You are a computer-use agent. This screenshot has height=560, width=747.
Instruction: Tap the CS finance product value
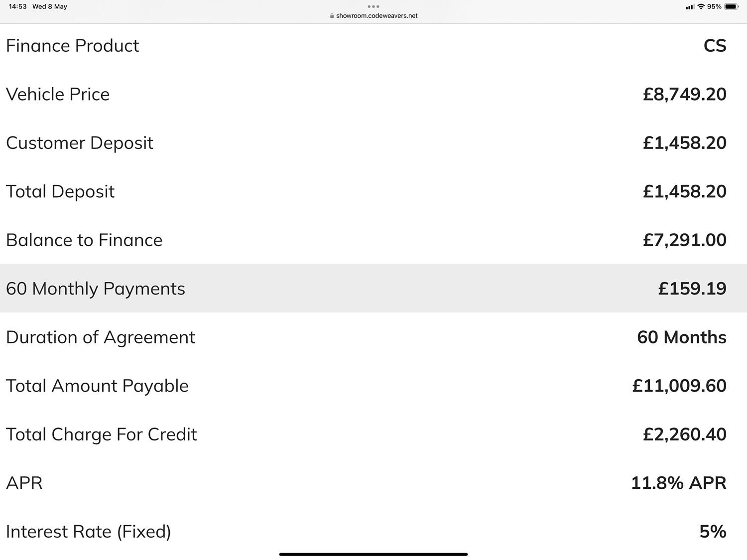715,46
